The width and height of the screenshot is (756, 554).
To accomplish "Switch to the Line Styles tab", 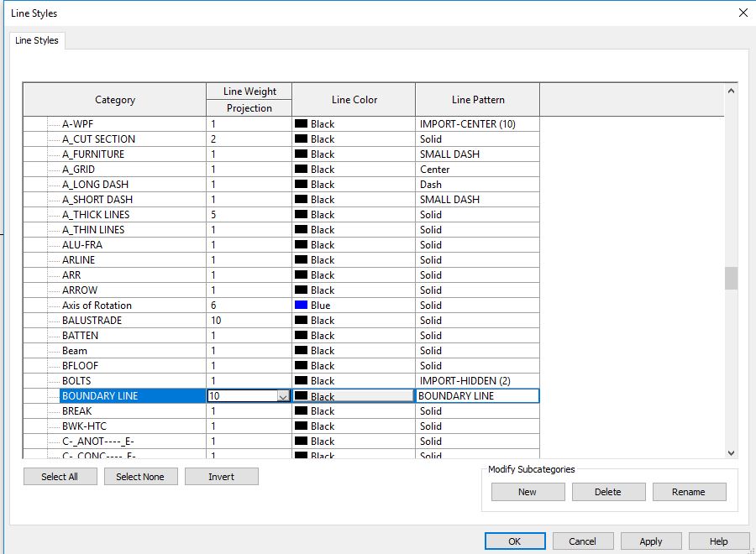I will [36, 39].
